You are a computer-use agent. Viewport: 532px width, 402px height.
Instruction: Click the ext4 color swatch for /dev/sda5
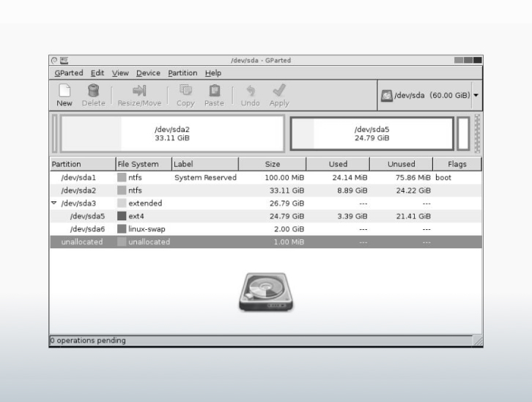point(122,216)
